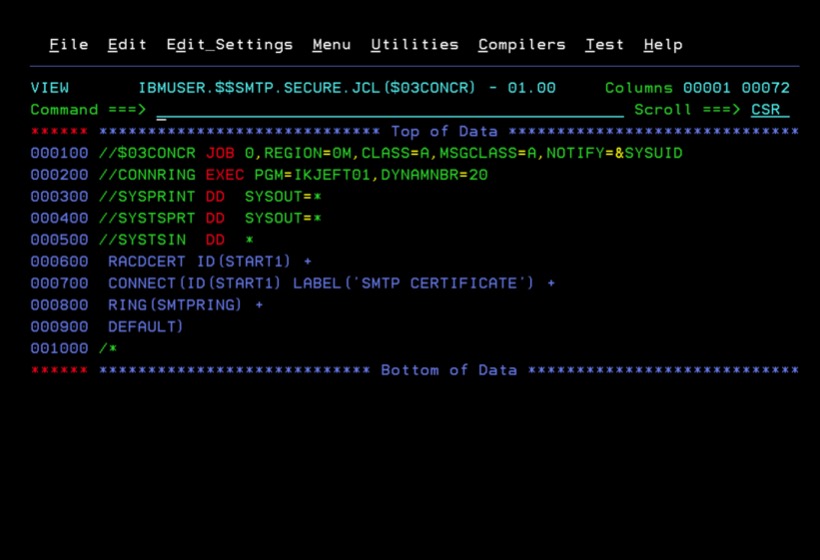Click the CONNECT(ID(START1) text
The height and width of the screenshot is (560, 820).
pos(194,283)
